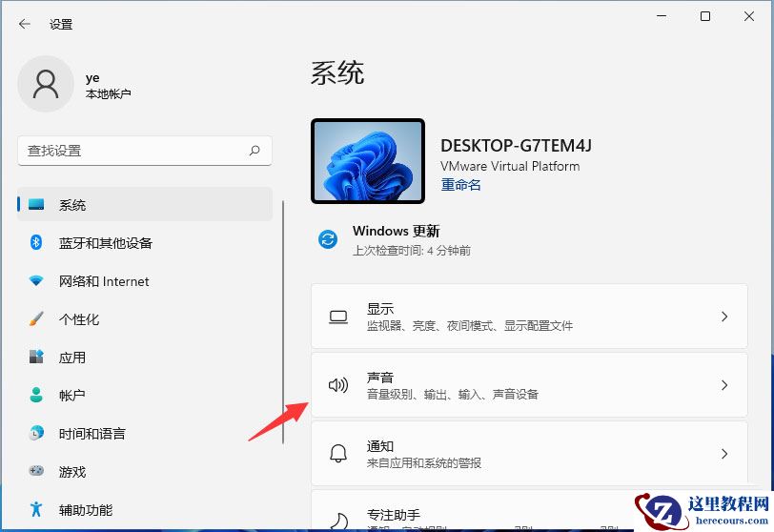This screenshot has height=532, width=774.
Task: Click the DESKTOP-G7TEM4J device name
Action: point(516,146)
